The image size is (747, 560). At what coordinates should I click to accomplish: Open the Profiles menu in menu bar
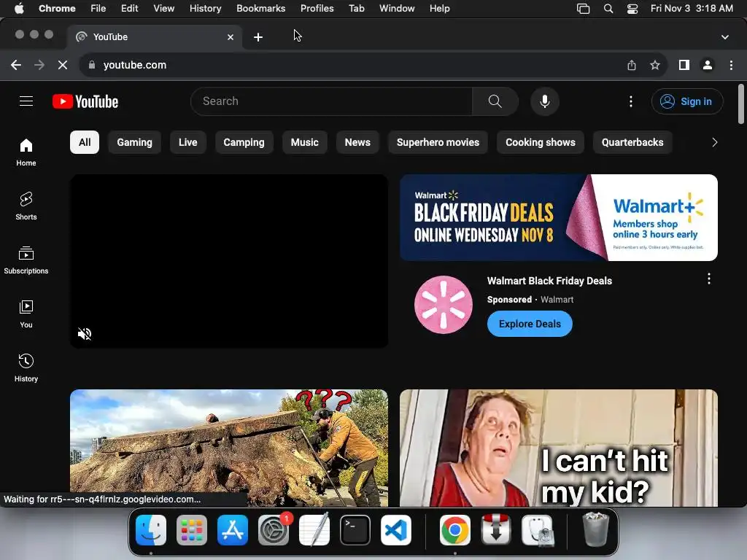(x=317, y=9)
